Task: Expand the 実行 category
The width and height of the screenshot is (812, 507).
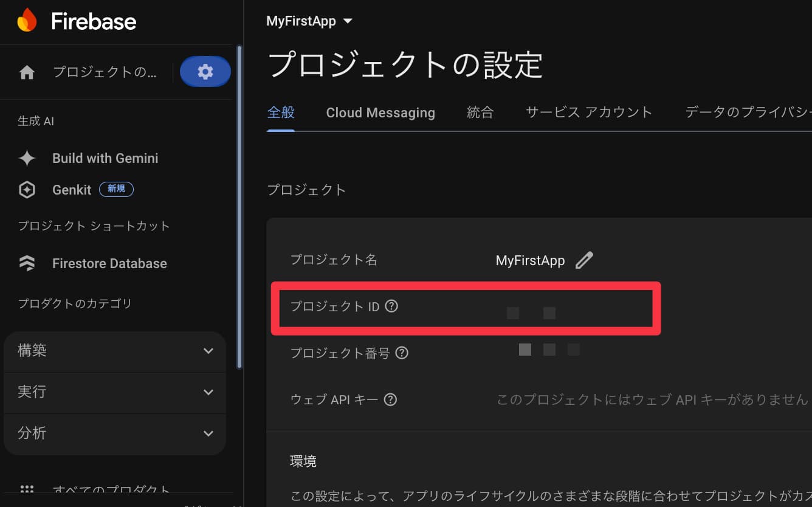Action: click(x=115, y=392)
